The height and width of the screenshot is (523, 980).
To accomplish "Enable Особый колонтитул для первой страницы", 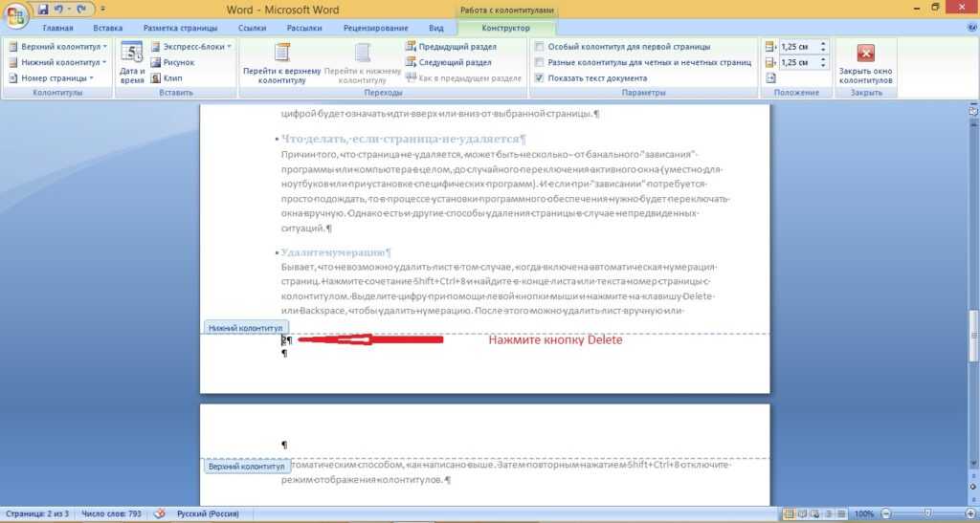I will pyautogui.click(x=541, y=46).
